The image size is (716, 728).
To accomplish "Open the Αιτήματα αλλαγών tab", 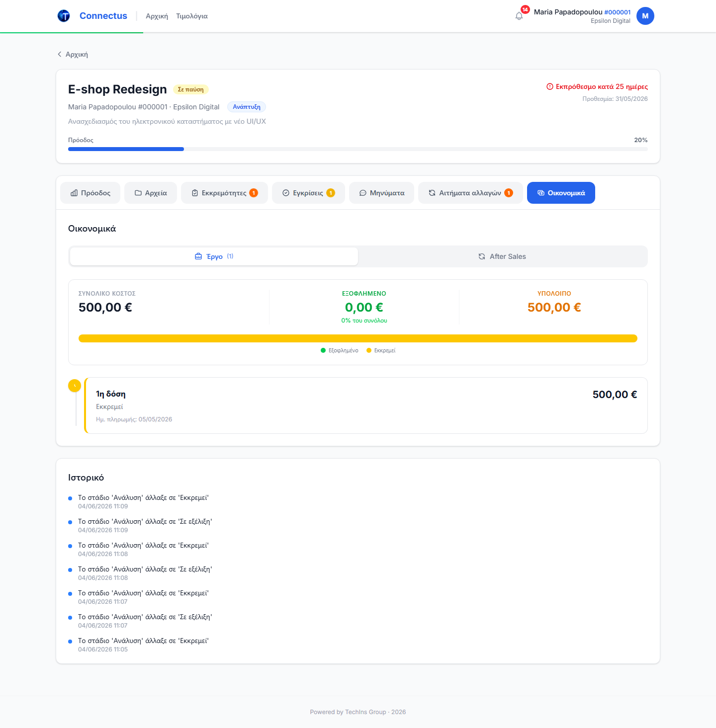I will [470, 193].
